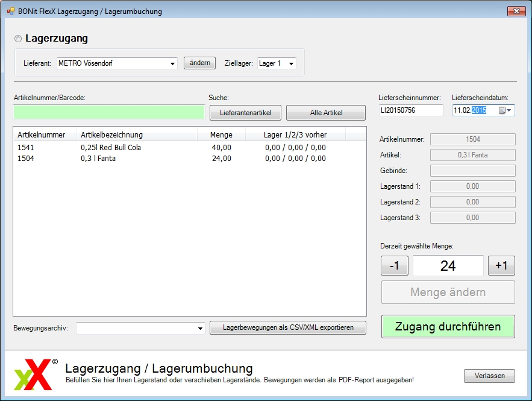Click Lagerbewegungen als CSV/XML exportieren
The width and height of the screenshot is (532, 401).
[288, 327]
